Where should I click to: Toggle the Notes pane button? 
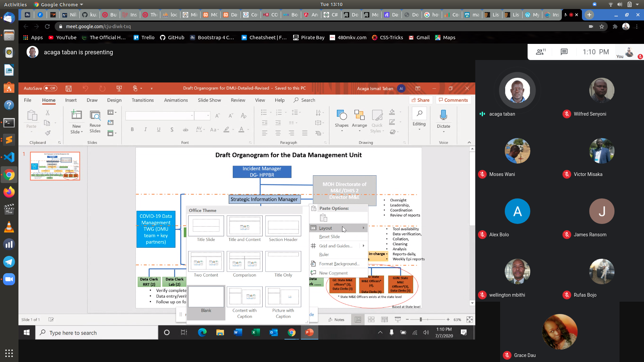[336, 320]
